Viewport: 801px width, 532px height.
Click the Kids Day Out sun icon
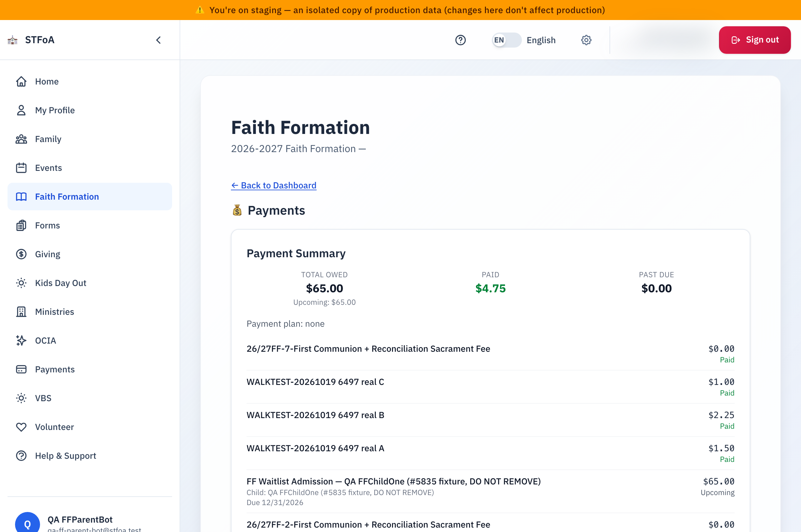pos(21,283)
